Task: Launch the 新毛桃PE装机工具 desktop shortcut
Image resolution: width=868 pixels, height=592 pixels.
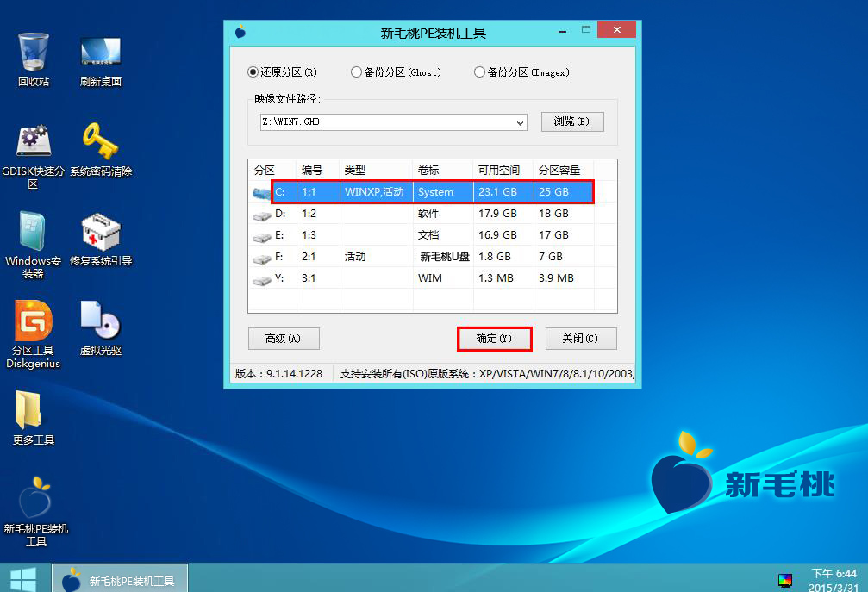Action: point(35,511)
